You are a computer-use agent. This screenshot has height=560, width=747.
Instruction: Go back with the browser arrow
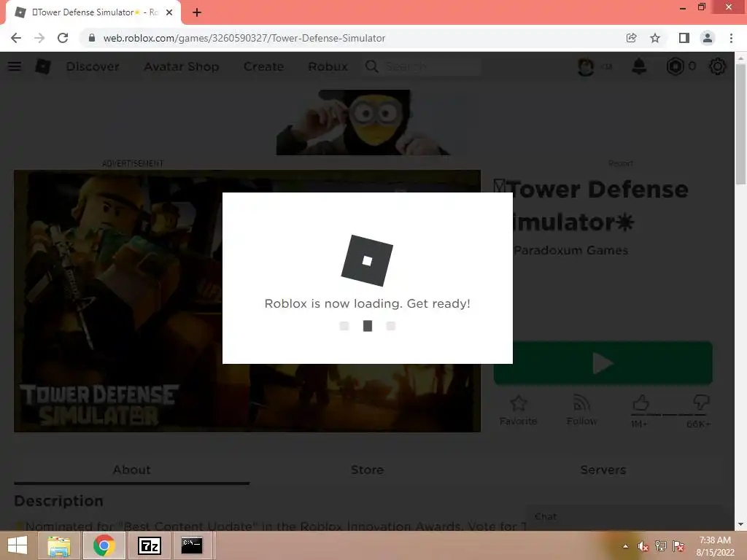tap(16, 38)
